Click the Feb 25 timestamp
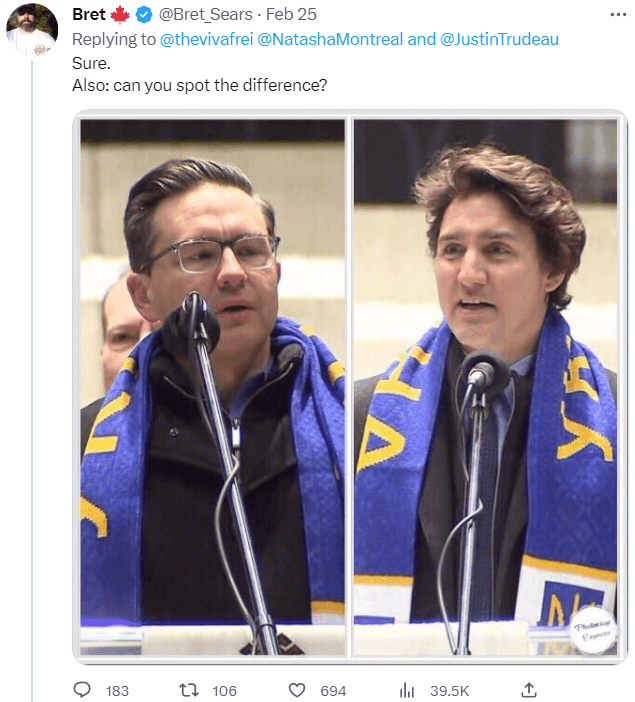 [291, 14]
